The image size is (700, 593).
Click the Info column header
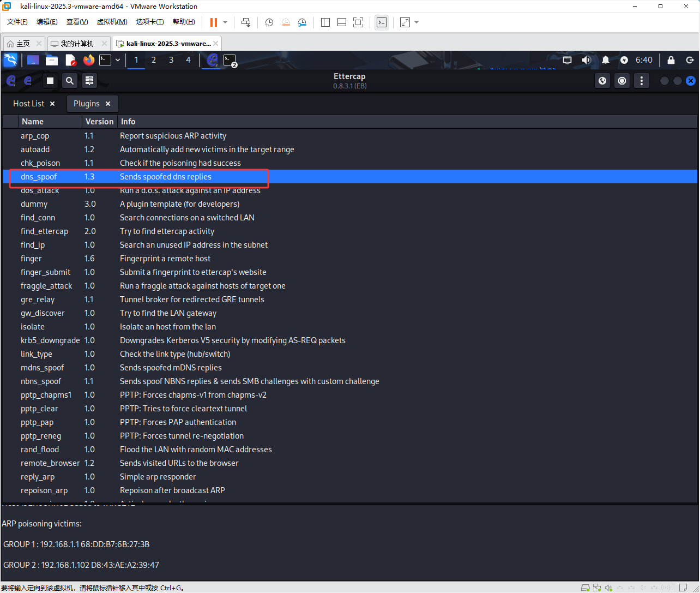(x=407, y=122)
